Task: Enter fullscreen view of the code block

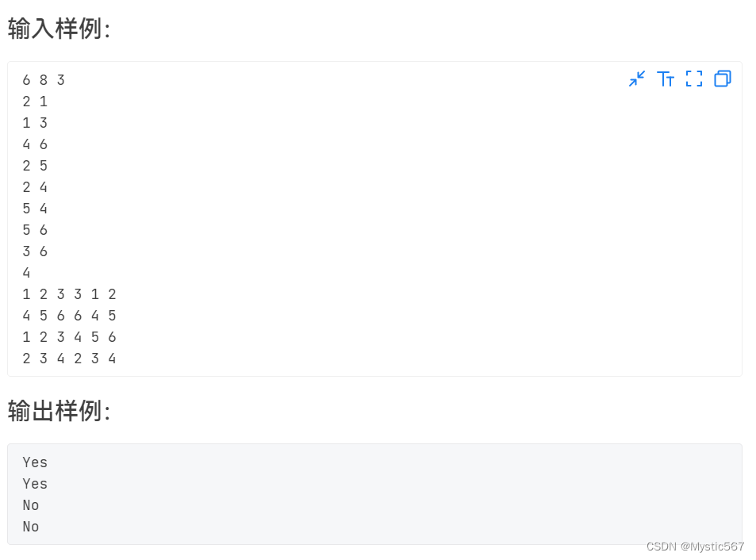Action: [x=694, y=79]
